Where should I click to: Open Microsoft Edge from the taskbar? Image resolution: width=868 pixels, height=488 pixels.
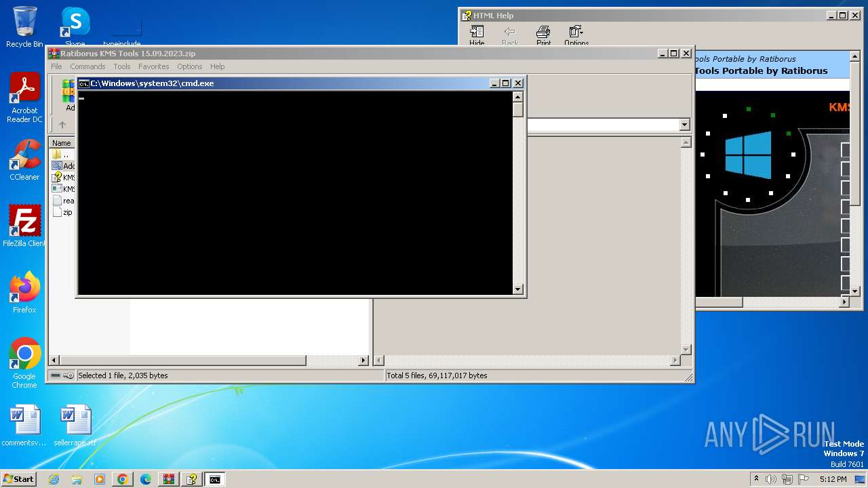(x=145, y=479)
